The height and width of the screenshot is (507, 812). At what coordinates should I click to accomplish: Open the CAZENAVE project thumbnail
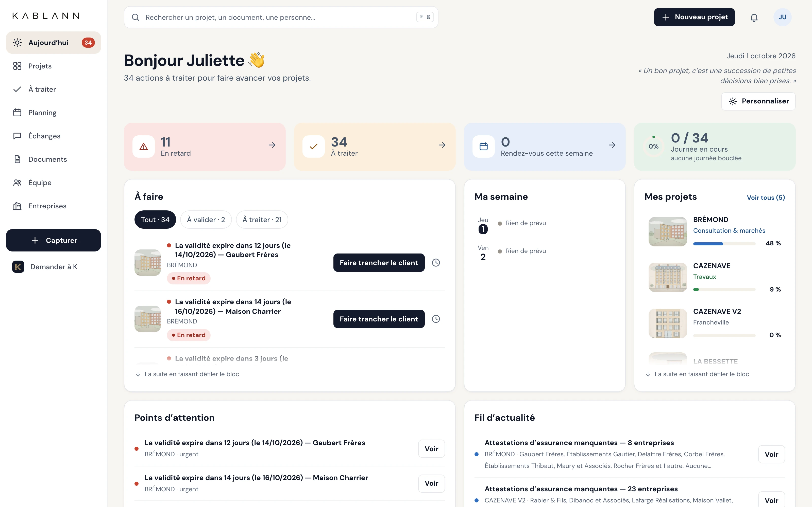click(668, 277)
